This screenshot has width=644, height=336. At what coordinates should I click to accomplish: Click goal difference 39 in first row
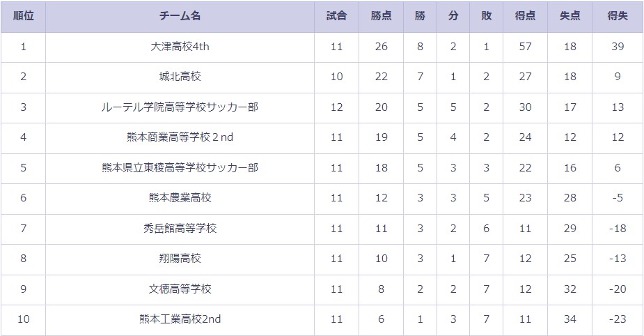(x=618, y=47)
